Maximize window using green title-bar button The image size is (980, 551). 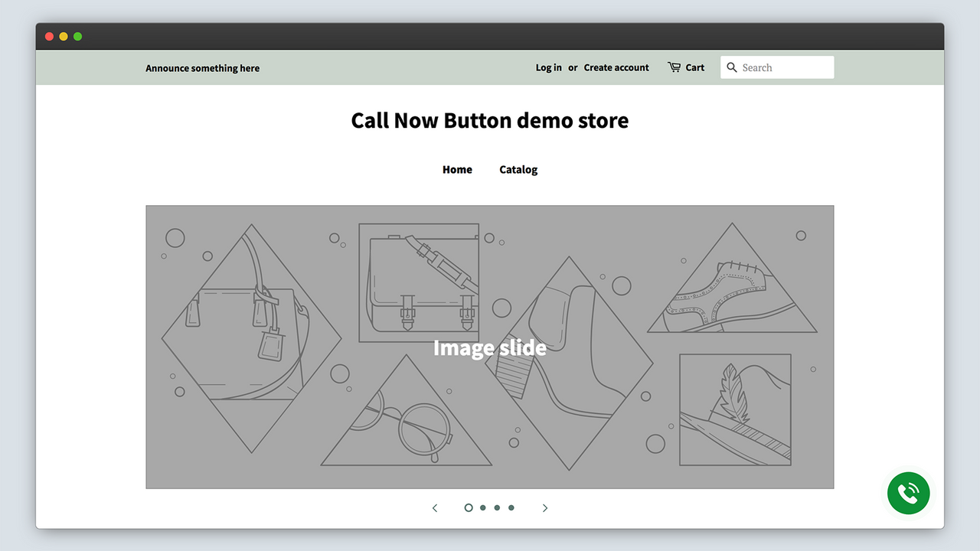point(77,37)
